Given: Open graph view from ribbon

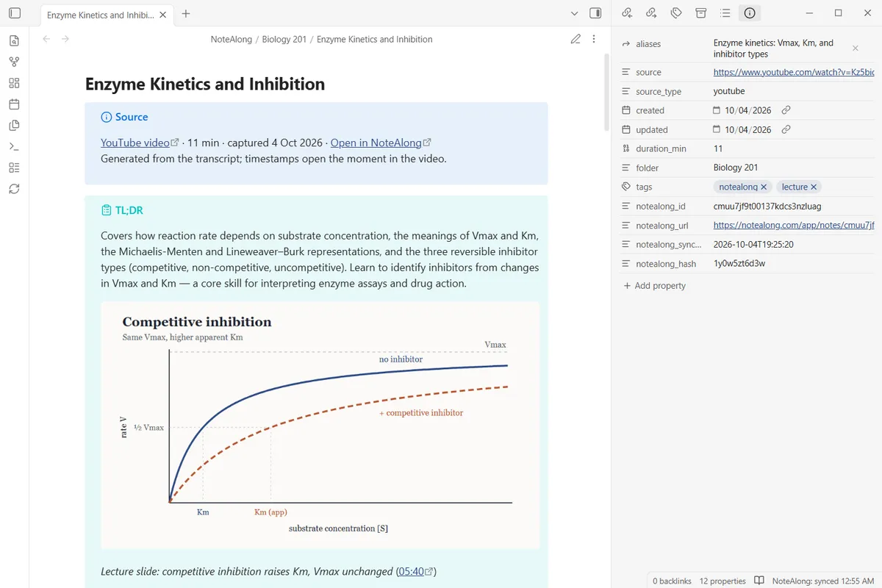Looking at the screenshot, I should tap(14, 62).
